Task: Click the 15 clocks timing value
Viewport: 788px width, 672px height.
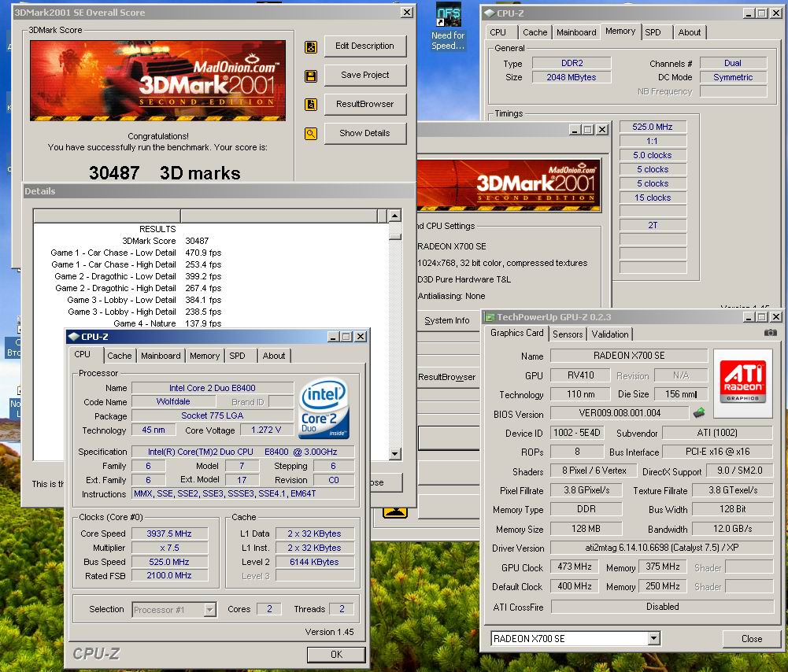Action: tap(653, 198)
